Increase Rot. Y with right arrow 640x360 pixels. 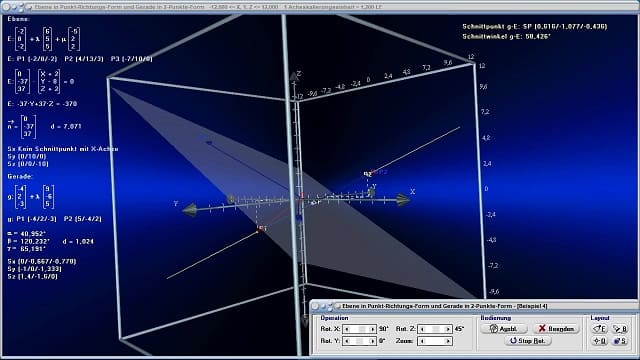(372, 341)
